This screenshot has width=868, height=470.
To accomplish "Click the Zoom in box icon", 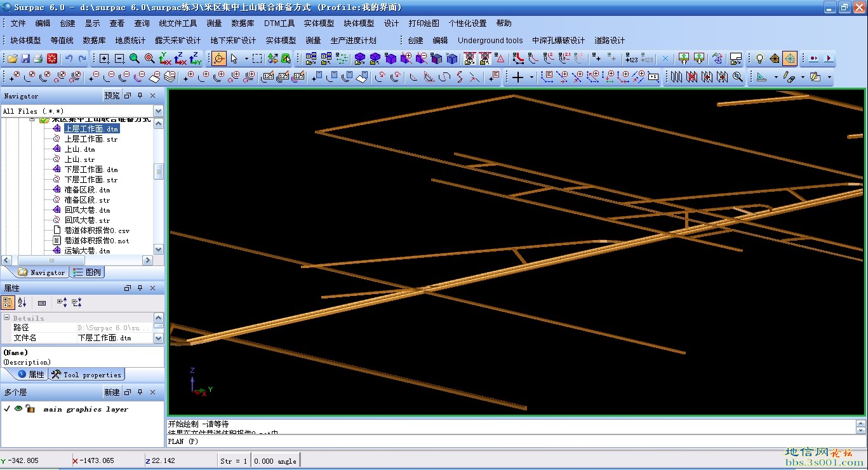I will 104,58.
